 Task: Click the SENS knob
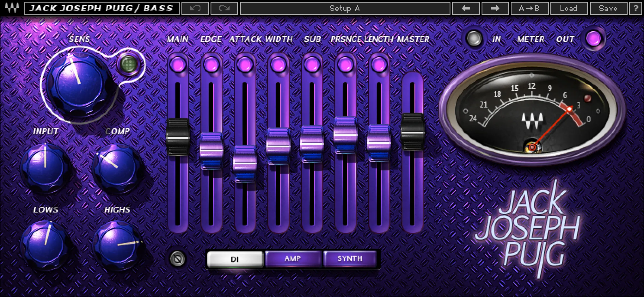[79, 84]
